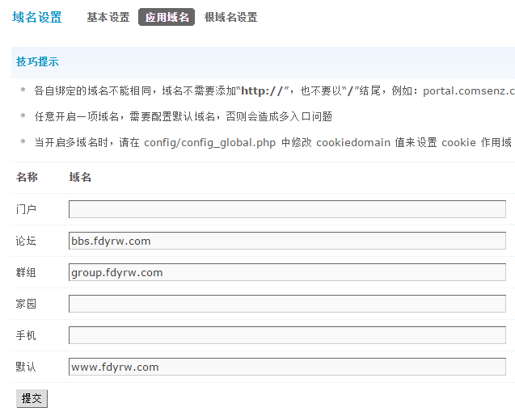515x420 pixels.
Task: Select the 应用域名 tab
Action: click(167, 17)
